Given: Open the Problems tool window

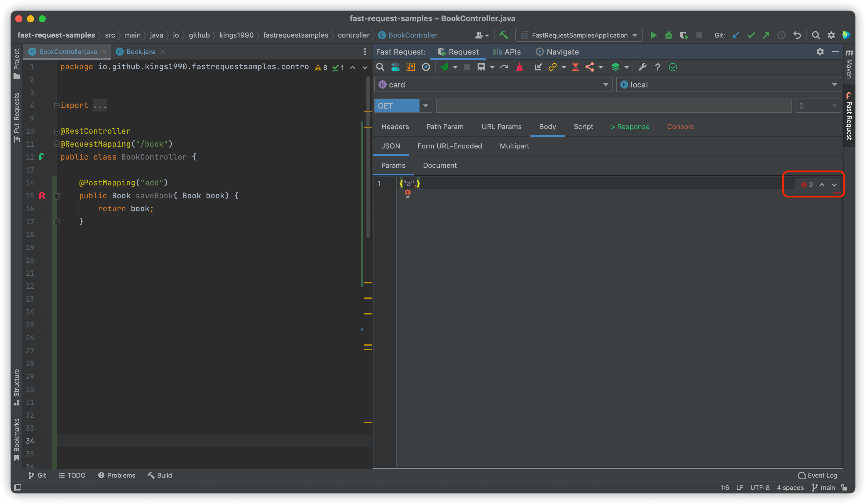Looking at the screenshot, I should tap(116, 475).
